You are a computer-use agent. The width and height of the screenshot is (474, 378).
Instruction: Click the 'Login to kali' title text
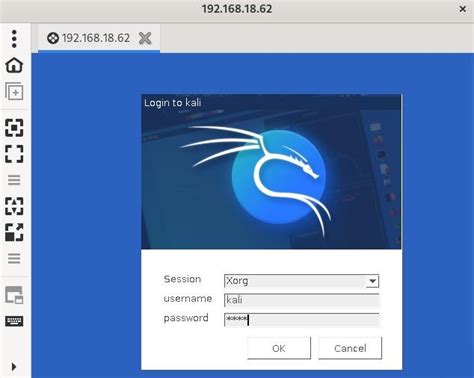pos(173,103)
